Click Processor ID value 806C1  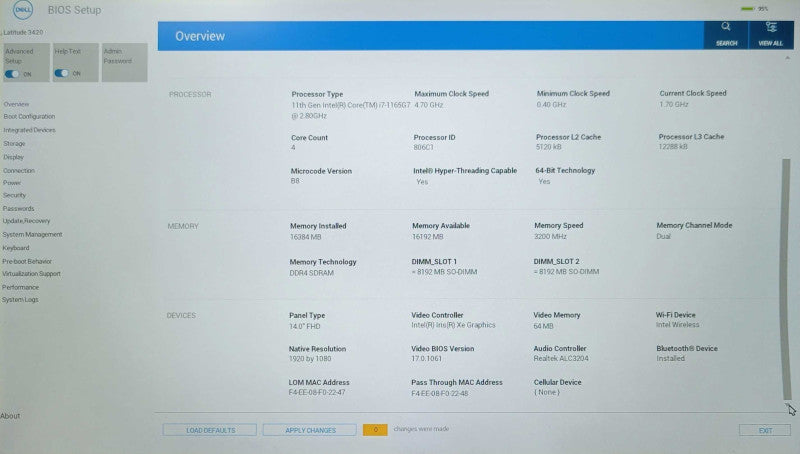click(x=423, y=147)
